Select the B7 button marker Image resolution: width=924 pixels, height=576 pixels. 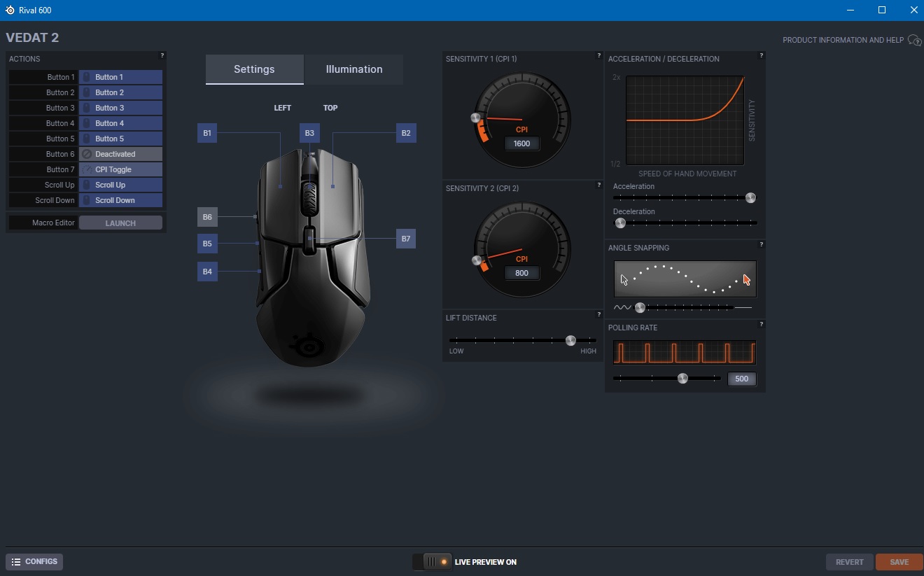(x=406, y=239)
